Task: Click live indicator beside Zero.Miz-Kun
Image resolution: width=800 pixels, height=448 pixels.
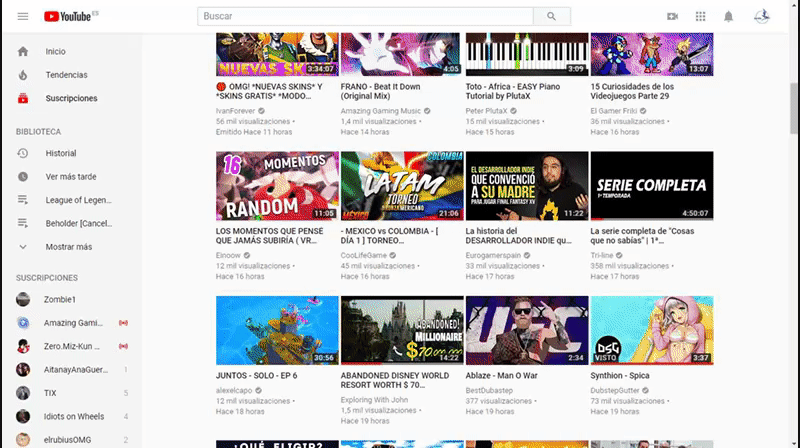Action: click(x=123, y=346)
